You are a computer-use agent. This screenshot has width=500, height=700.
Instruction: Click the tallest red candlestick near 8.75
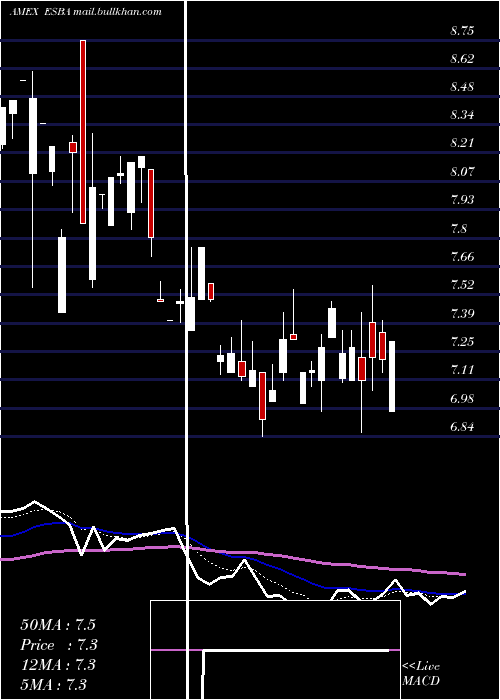click(83, 132)
